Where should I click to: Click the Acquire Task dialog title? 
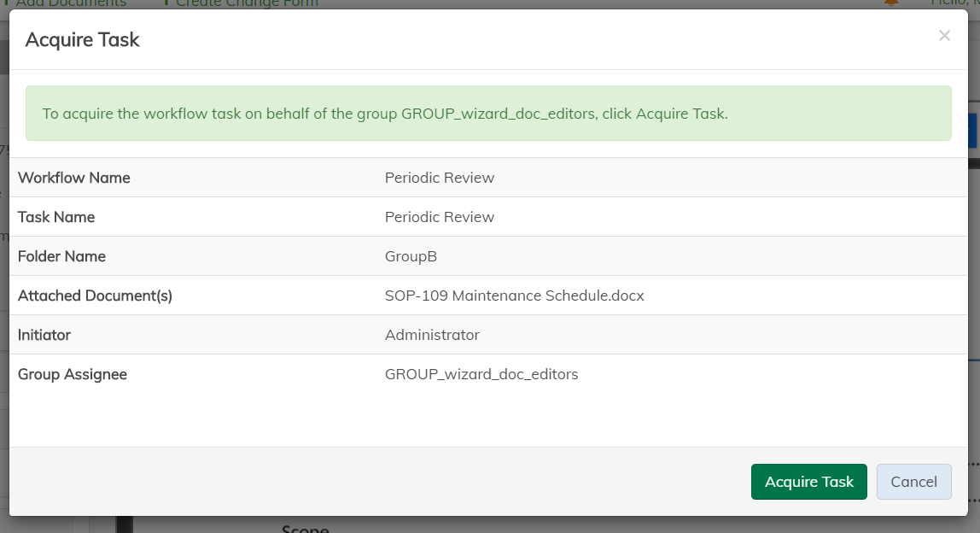click(x=83, y=39)
